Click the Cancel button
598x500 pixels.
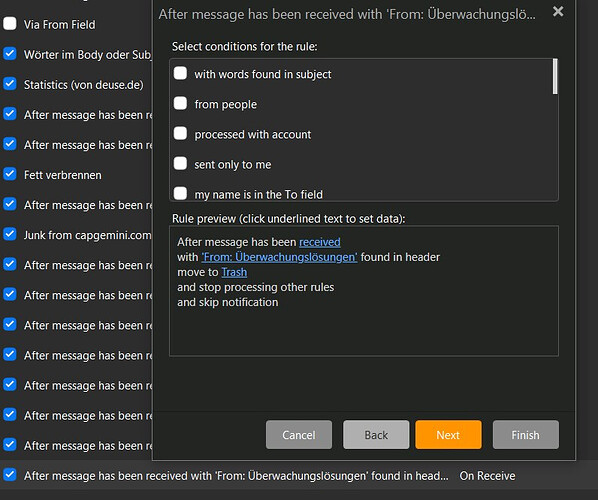pyautogui.click(x=299, y=435)
